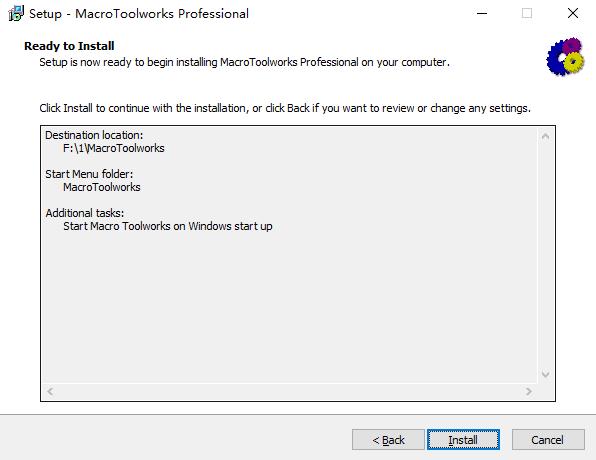Image resolution: width=596 pixels, height=460 pixels.
Task: Click the scroll left arrow in summary box
Action: (50, 391)
